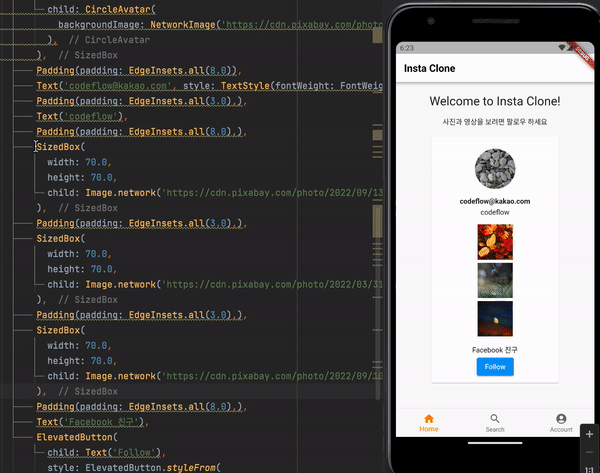
Task: Click the Image.network URL with 2022/09/13
Action: click(x=272, y=192)
